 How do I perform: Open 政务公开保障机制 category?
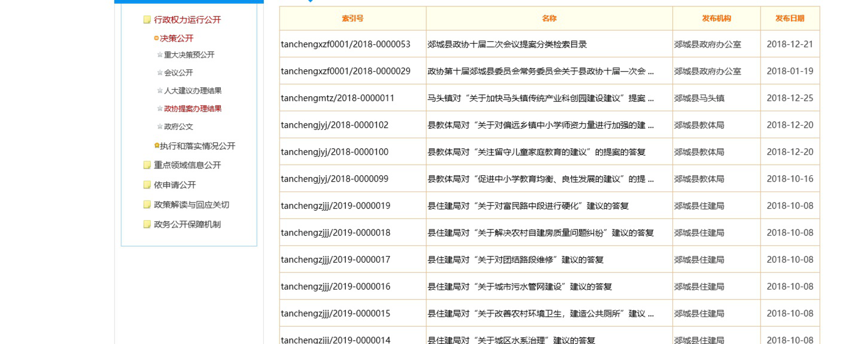pos(187,224)
